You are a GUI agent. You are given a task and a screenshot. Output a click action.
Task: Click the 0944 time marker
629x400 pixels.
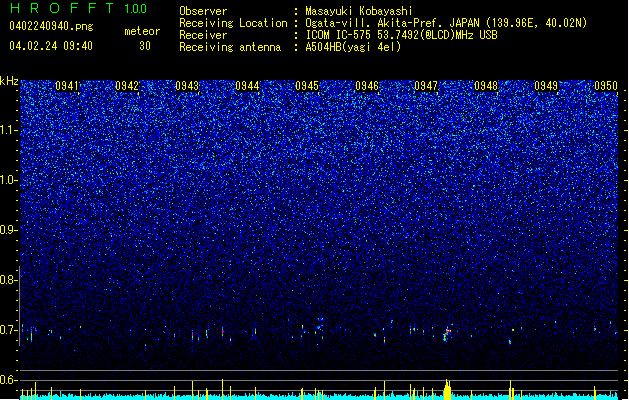tap(247, 86)
